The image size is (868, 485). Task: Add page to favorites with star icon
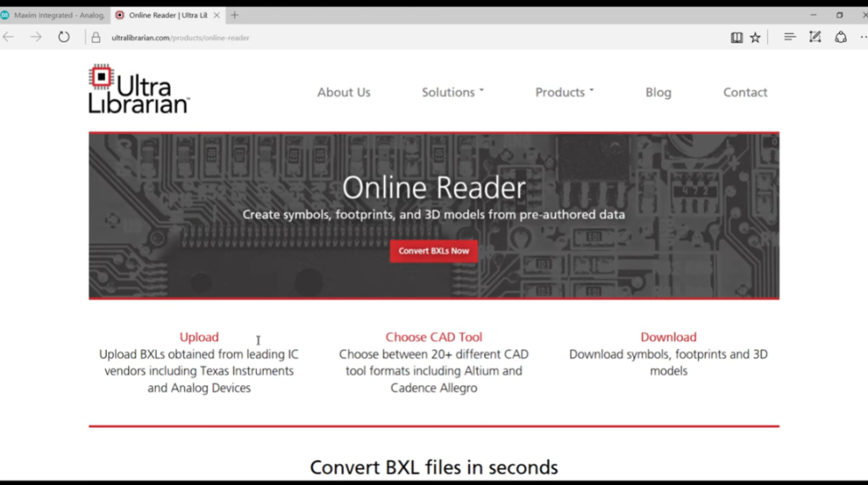(754, 37)
